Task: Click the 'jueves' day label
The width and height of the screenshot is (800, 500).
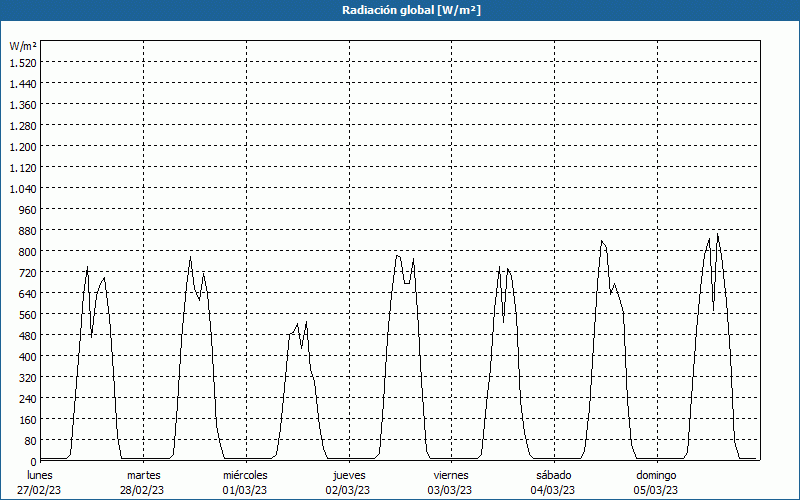Action: [349, 475]
